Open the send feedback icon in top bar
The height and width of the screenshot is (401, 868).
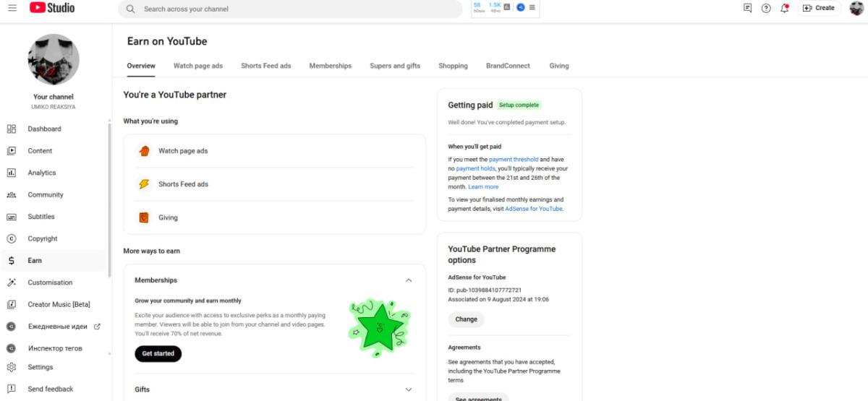(x=748, y=8)
